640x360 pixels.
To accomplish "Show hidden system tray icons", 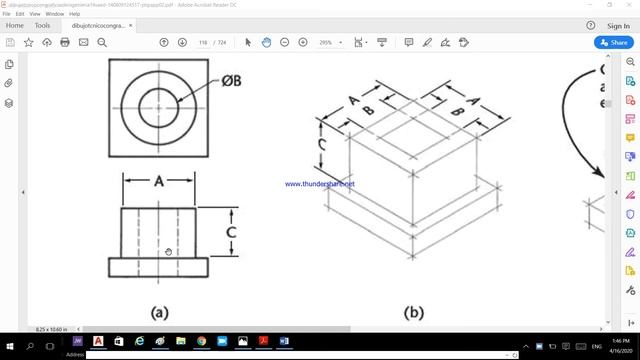I will tap(526, 347).
